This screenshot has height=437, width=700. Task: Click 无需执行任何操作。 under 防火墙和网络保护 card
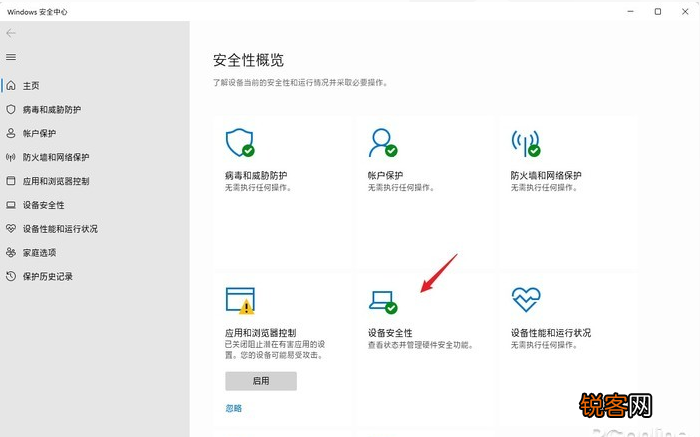tap(544, 187)
